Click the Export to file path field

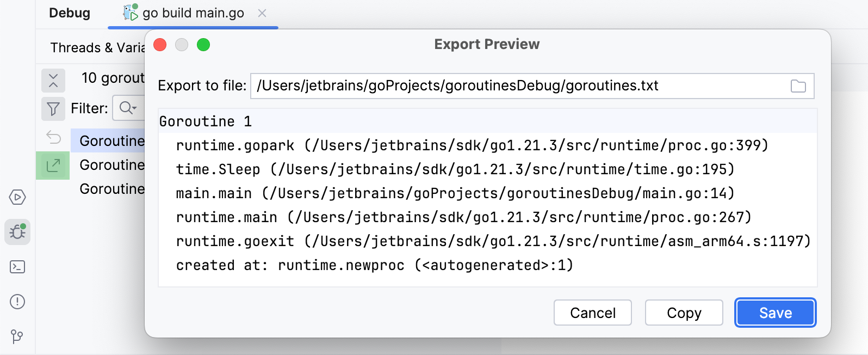[x=517, y=86]
